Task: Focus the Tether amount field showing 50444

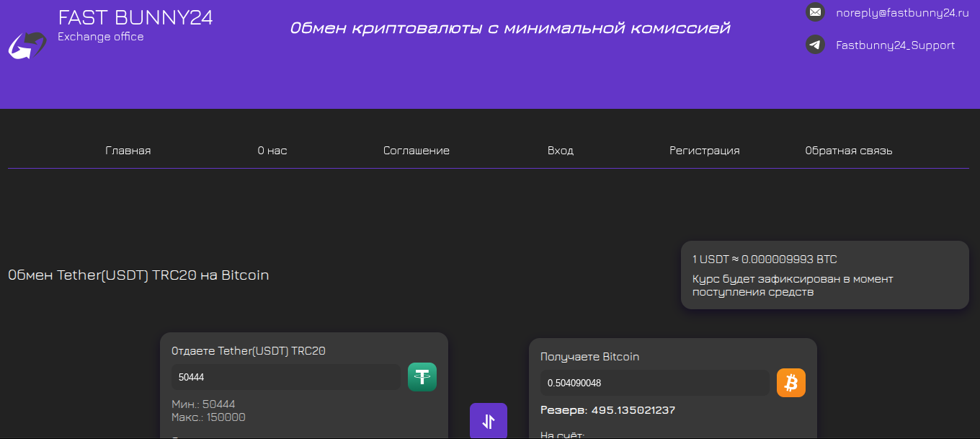Action: [285, 377]
